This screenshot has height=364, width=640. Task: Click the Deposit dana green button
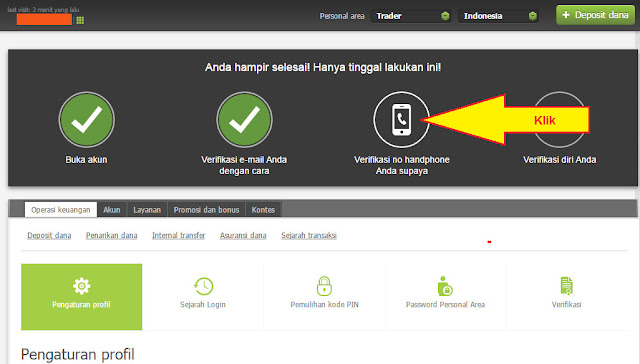pyautogui.click(x=596, y=15)
